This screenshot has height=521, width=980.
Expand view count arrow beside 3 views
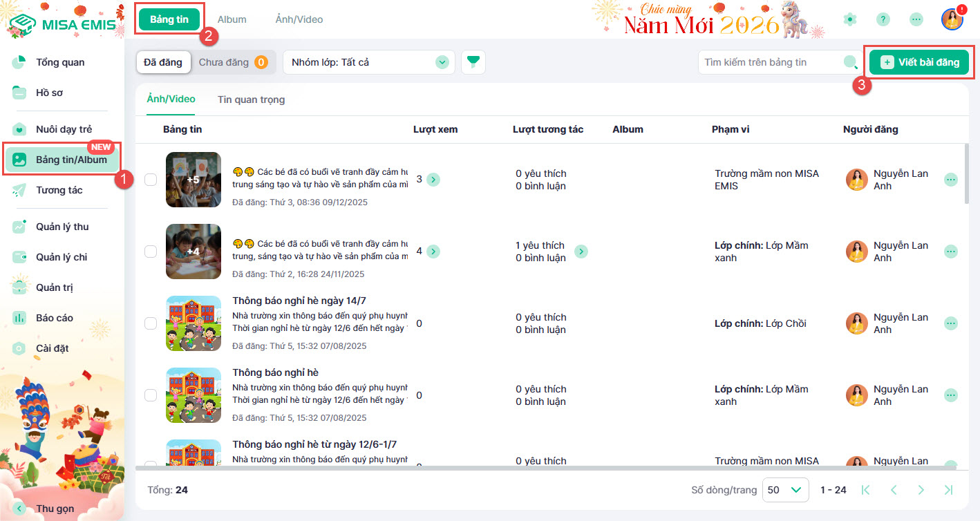(x=433, y=180)
